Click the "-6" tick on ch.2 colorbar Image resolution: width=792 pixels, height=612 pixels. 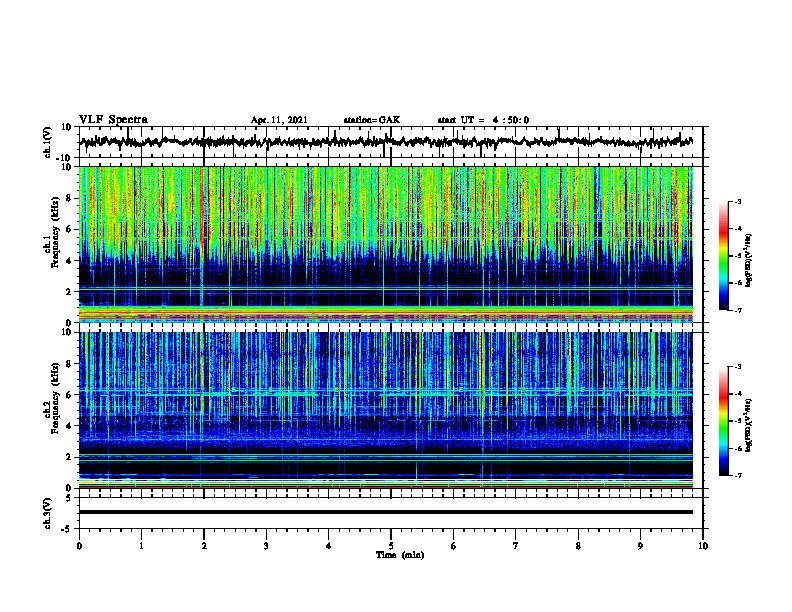point(737,448)
